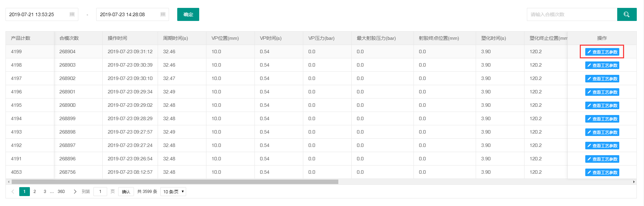Click the horizontal scrollbar left arrow
644x206 pixels.
9,182
